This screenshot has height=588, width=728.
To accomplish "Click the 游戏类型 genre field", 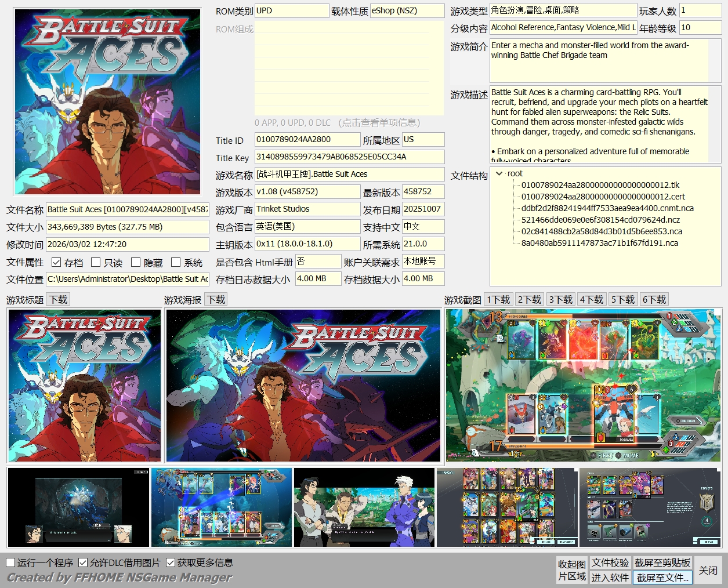I will tap(563, 10).
